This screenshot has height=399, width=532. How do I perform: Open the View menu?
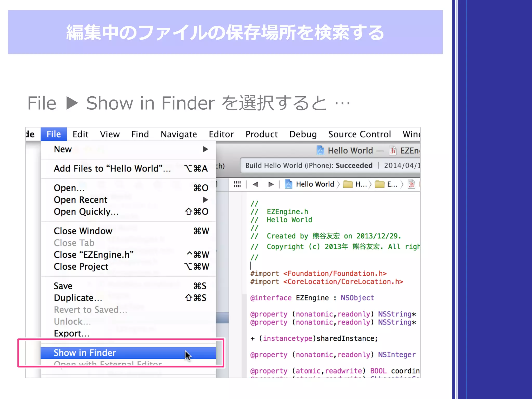pyautogui.click(x=110, y=134)
